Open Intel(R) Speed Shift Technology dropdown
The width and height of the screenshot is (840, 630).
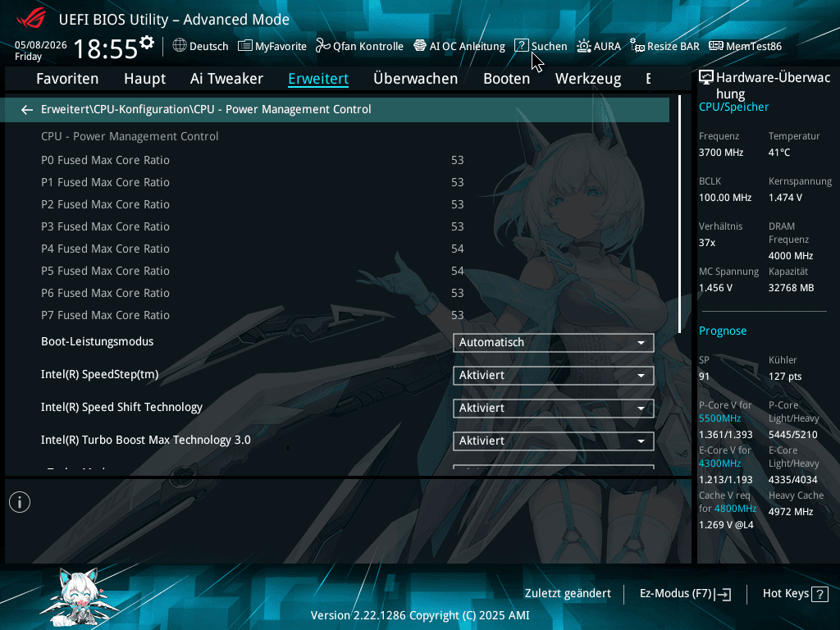coord(554,409)
